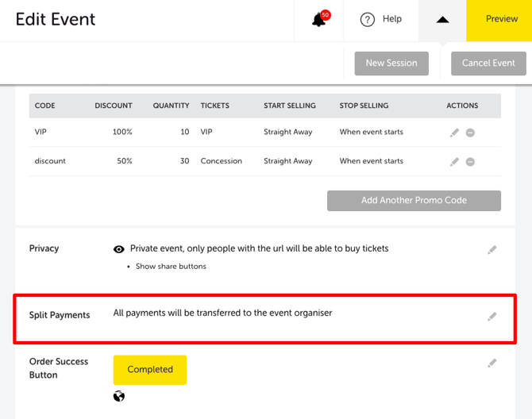The width and height of the screenshot is (532, 419).
Task: Click 'Straight Away' in the discount row
Action: 288,161
